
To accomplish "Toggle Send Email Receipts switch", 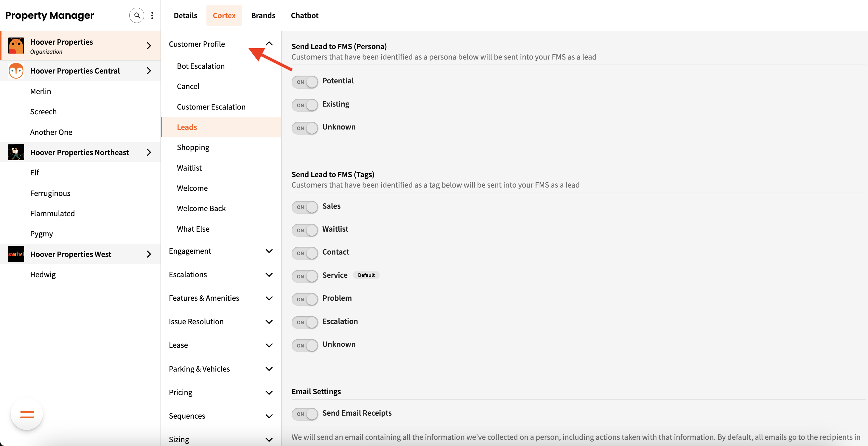I will pos(305,414).
